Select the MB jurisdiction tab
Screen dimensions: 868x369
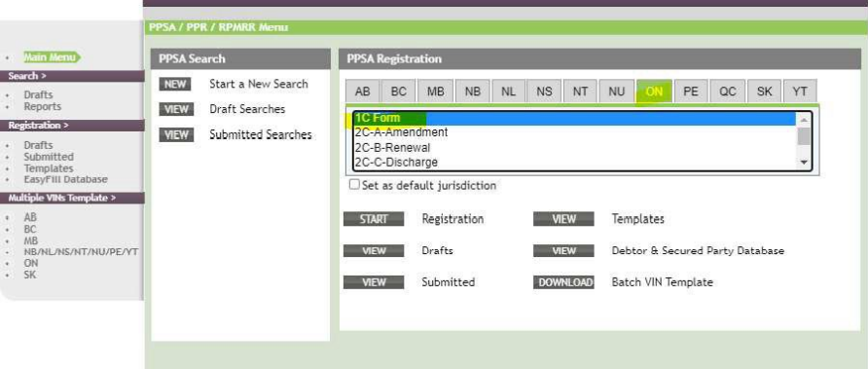pyautogui.click(x=435, y=92)
